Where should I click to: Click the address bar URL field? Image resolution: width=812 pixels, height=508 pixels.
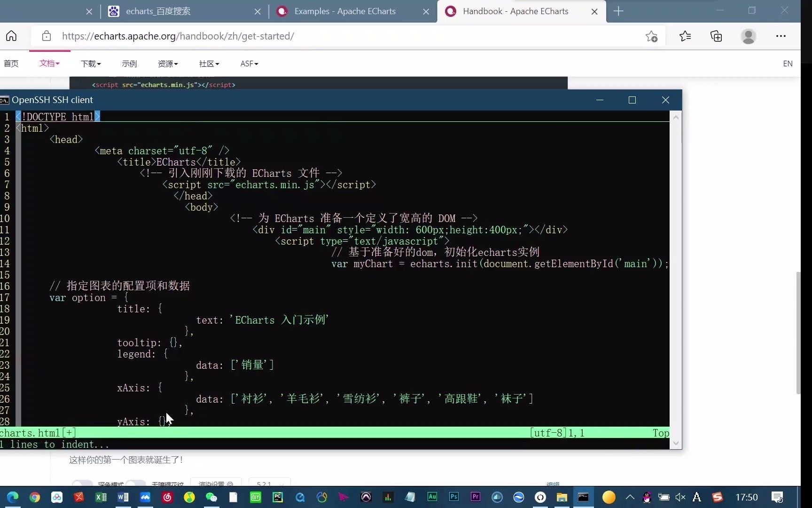[348, 36]
